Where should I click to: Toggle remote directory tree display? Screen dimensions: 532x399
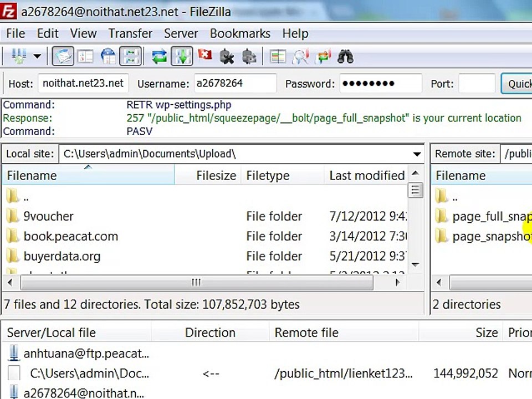click(x=108, y=57)
